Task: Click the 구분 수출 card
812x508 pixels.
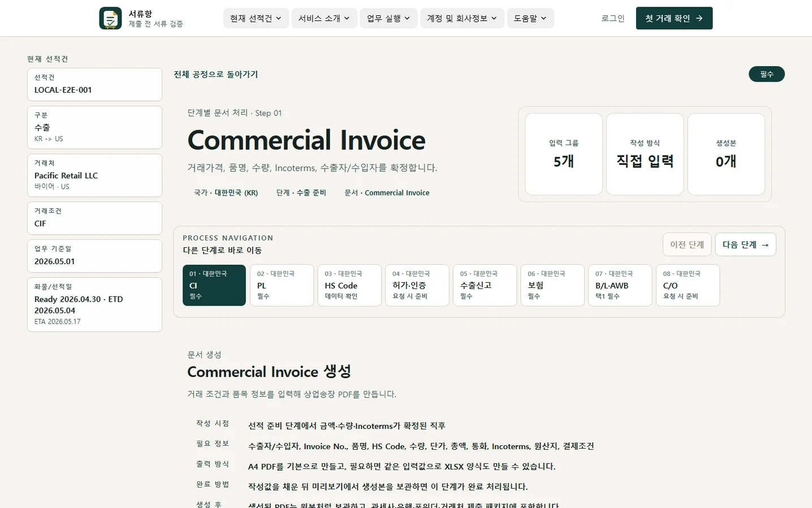Action: (94, 127)
